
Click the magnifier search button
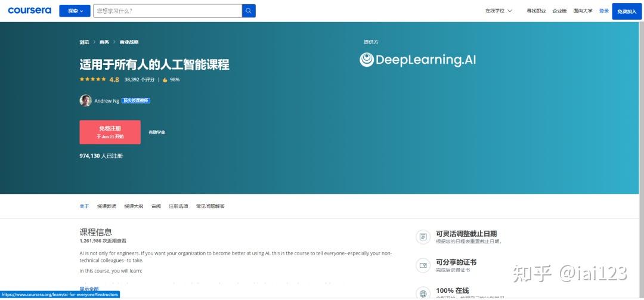click(249, 11)
